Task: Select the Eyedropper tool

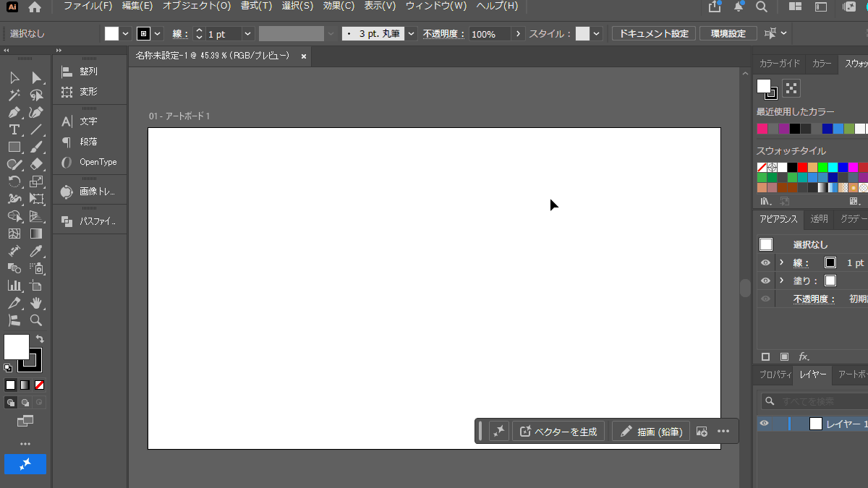Action: coord(36,251)
